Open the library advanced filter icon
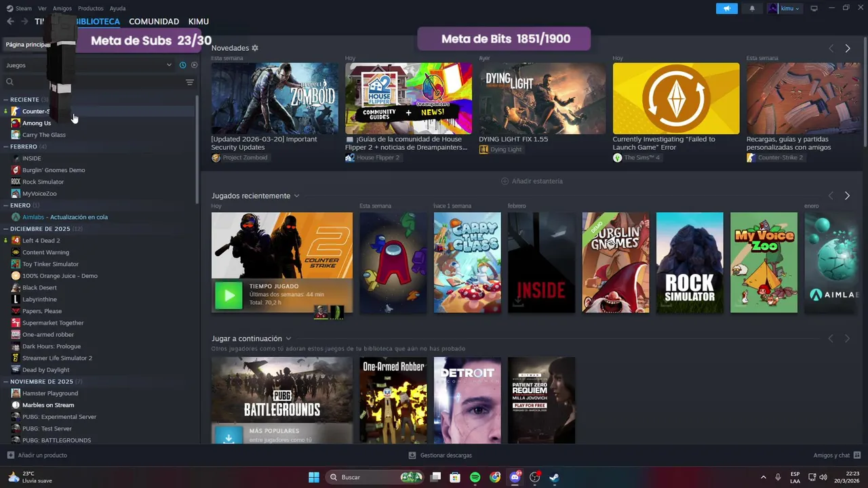Screen dimensions: 868x488 (190, 82)
